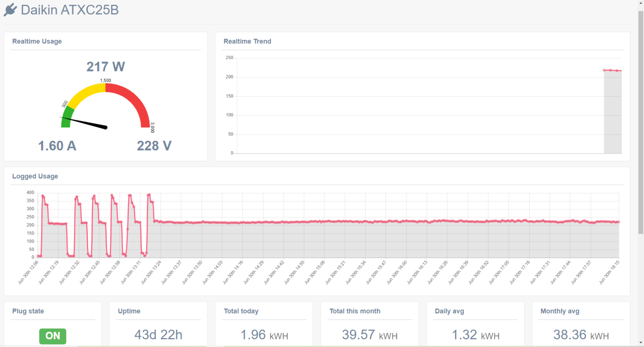
Task: Click the Daily avg card label
Action: coord(449,311)
